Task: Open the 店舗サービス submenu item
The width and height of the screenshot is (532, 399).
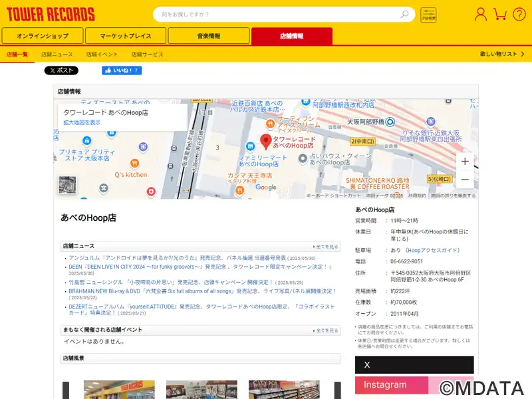Action: pos(147,55)
